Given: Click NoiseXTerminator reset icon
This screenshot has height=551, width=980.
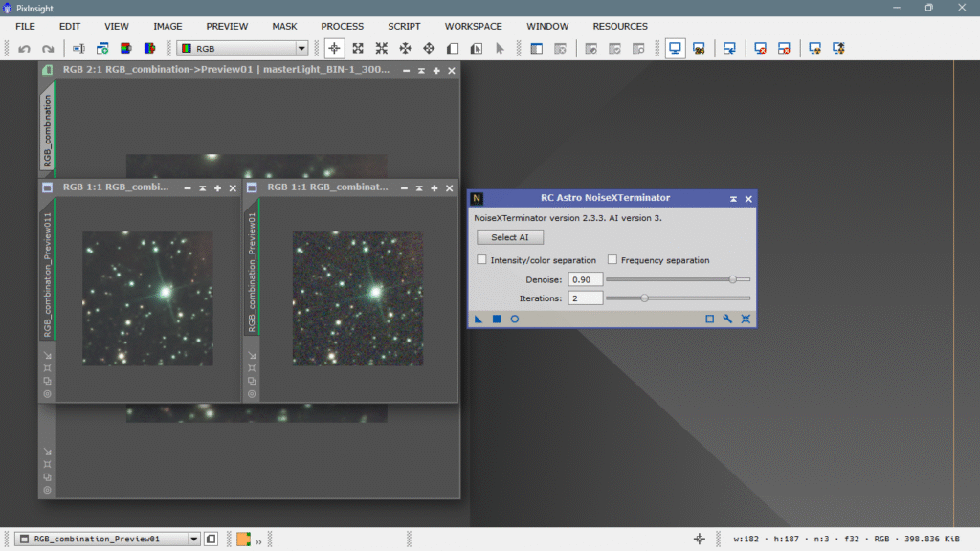Looking at the screenshot, I should click(746, 320).
